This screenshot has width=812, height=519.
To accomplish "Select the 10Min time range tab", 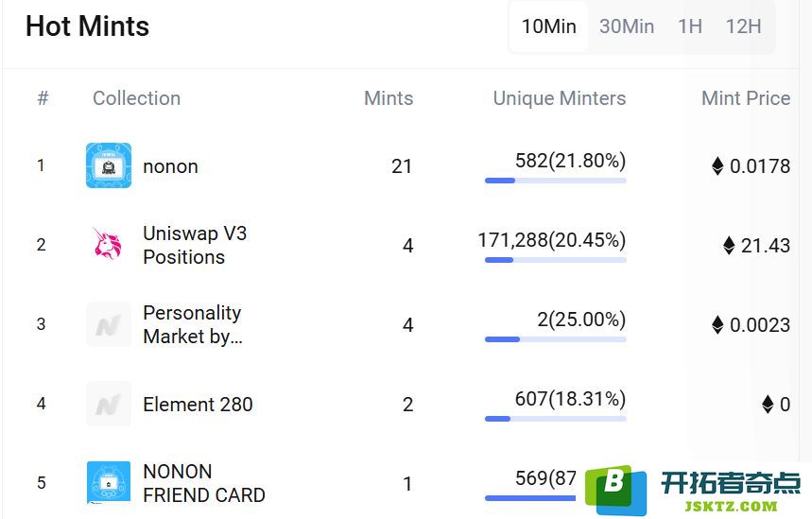I will pos(548,26).
